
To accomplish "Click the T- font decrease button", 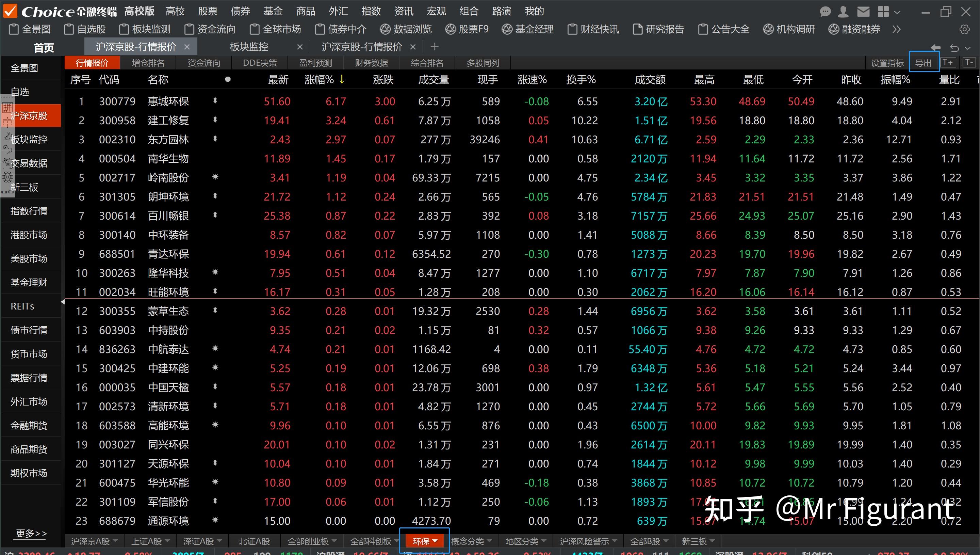I will [968, 63].
